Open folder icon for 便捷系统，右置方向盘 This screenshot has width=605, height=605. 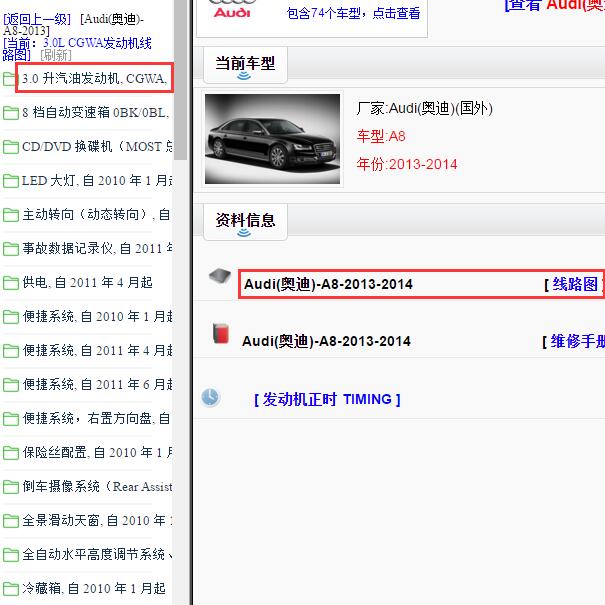pos(10,419)
